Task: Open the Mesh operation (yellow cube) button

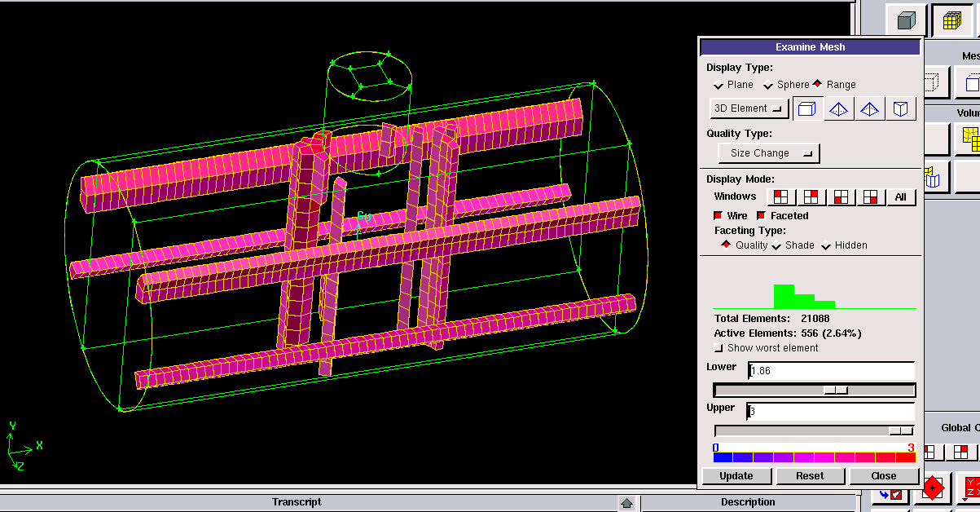Action: (951, 20)
